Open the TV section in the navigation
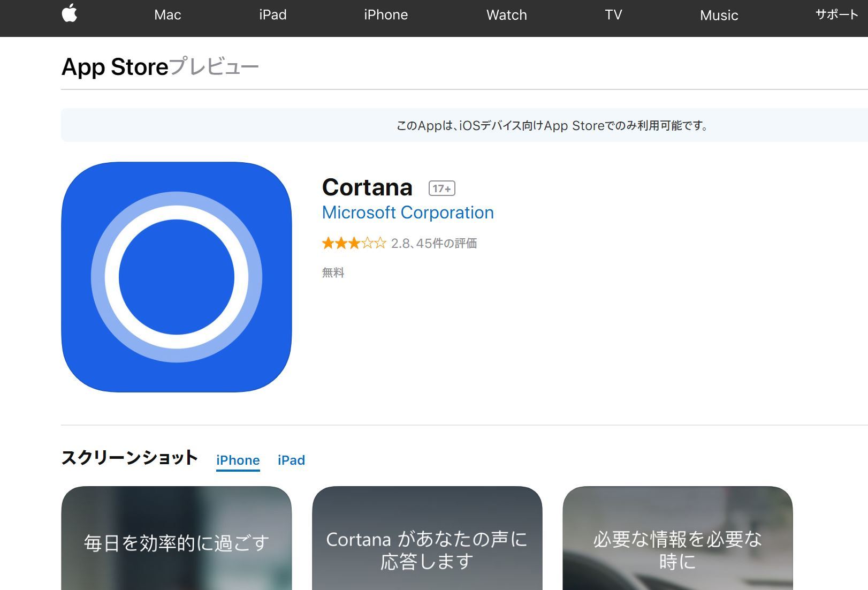 (613, 15)
